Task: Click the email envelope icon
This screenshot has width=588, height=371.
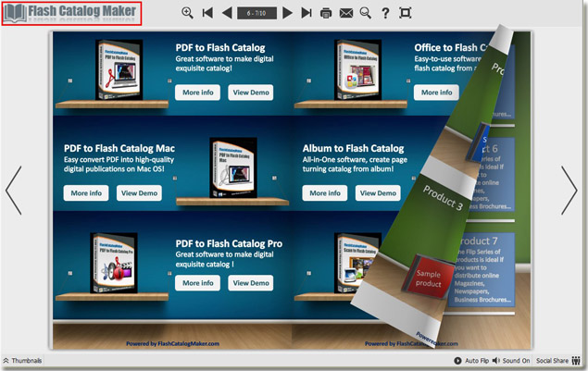Action: pyautogui.click(x=345, y=13)
